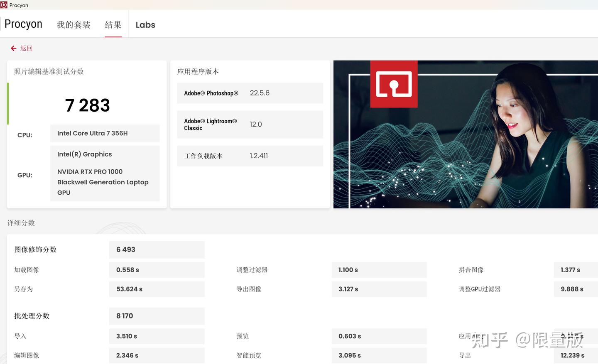Select the value "3.095 s"
This screenshot has height=364, width=598.
tap(350, 355)
